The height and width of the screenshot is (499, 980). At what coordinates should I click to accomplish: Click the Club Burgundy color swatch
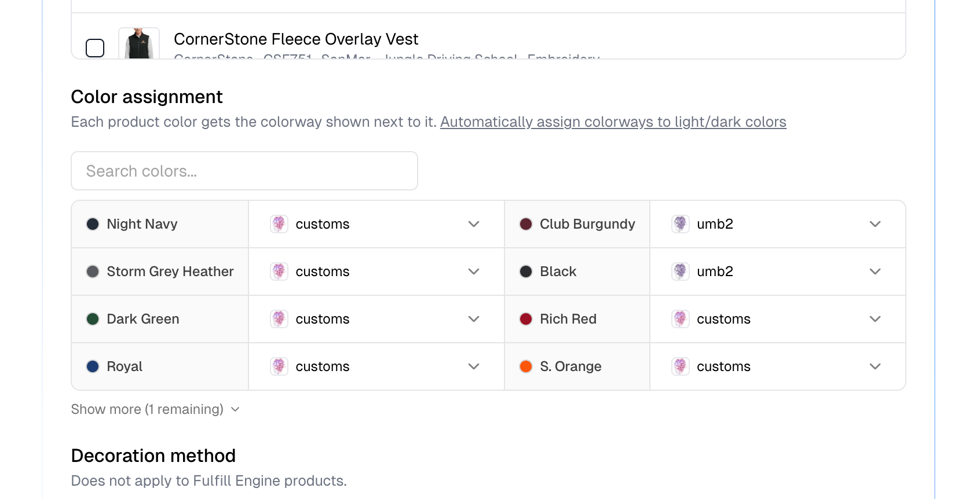(526, 224)
